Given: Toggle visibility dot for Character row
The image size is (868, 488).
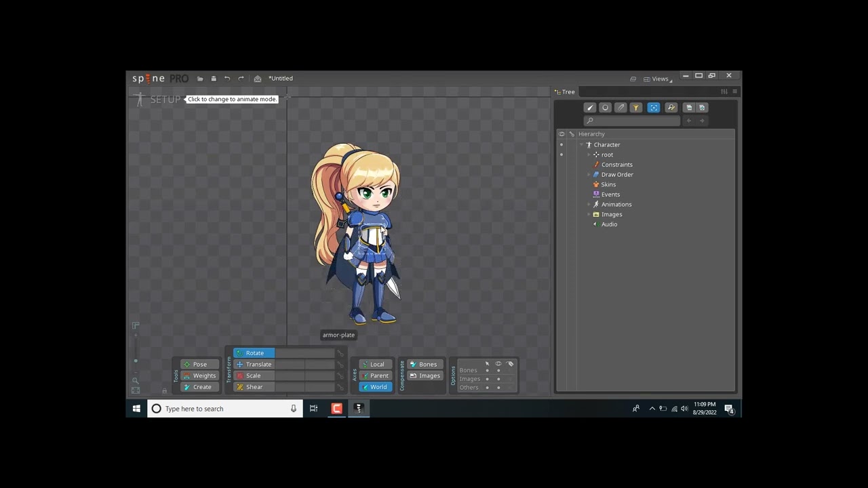Looking at the screenshot, I should tap(561, 145).
